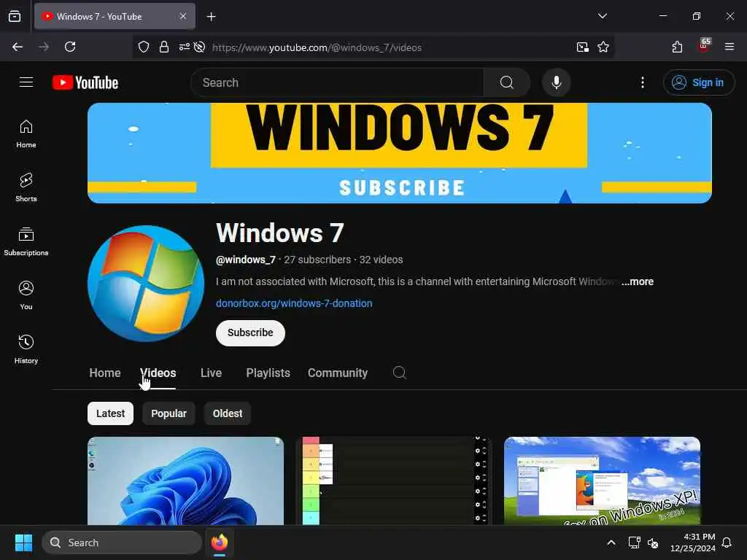Open History in the sidebar
This screenshot has height=560, width=747.
(x=26, y=349)
